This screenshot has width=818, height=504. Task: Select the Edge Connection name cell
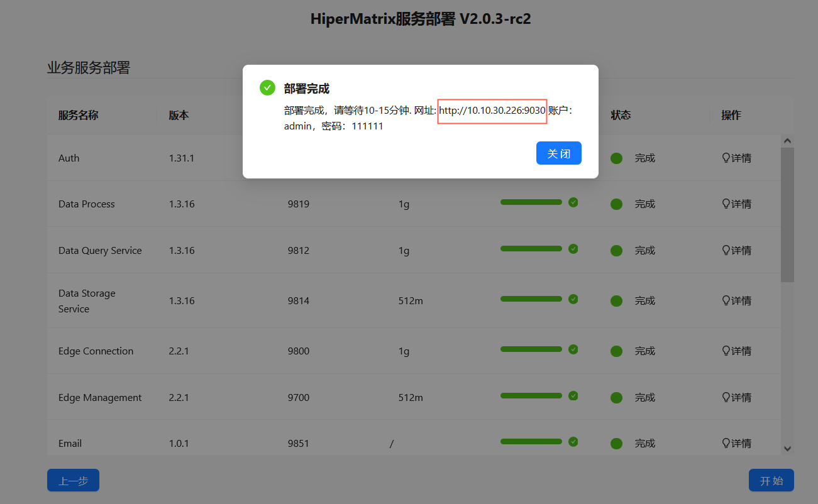(x=96, y=351)
